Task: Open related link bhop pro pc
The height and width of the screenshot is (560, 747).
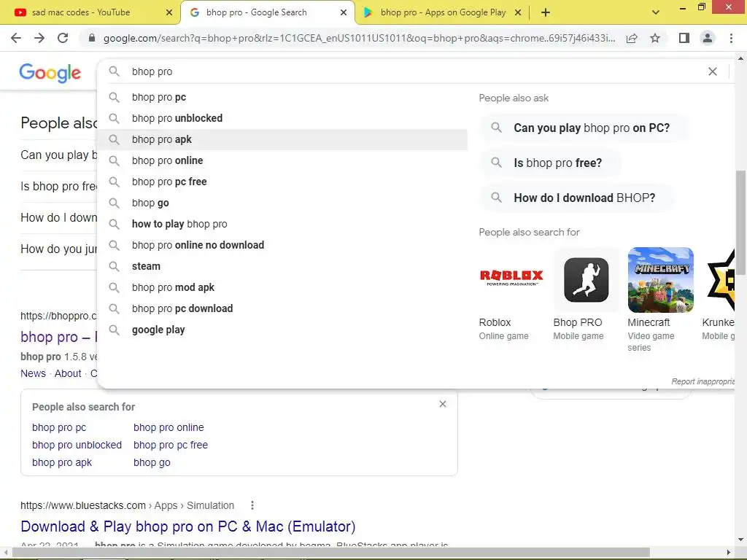Action: point(59,427)
